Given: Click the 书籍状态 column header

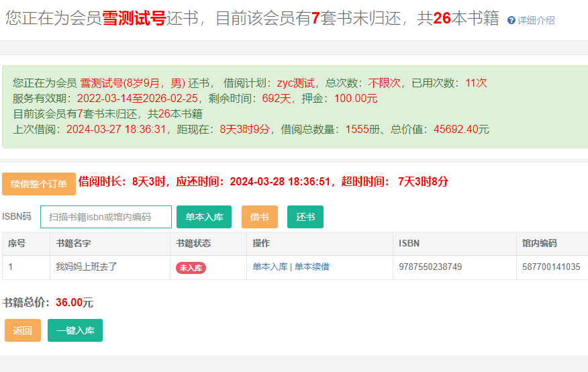Looking at the screenshot, I should [193, 243].
